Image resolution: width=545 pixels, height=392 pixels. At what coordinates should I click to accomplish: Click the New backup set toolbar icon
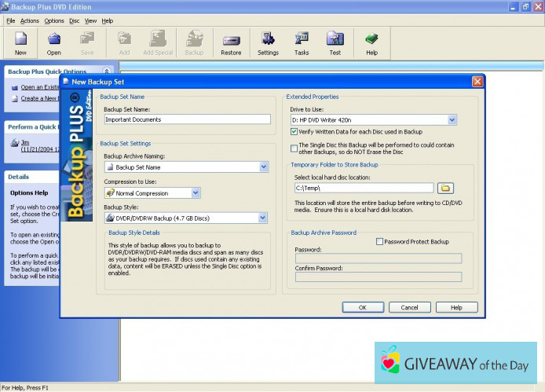point(20,42)
